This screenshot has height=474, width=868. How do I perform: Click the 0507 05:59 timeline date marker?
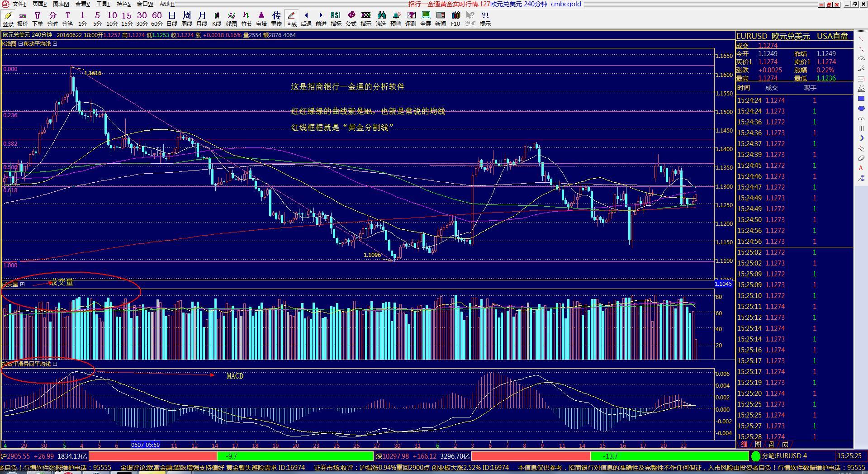tap(145, 445)
